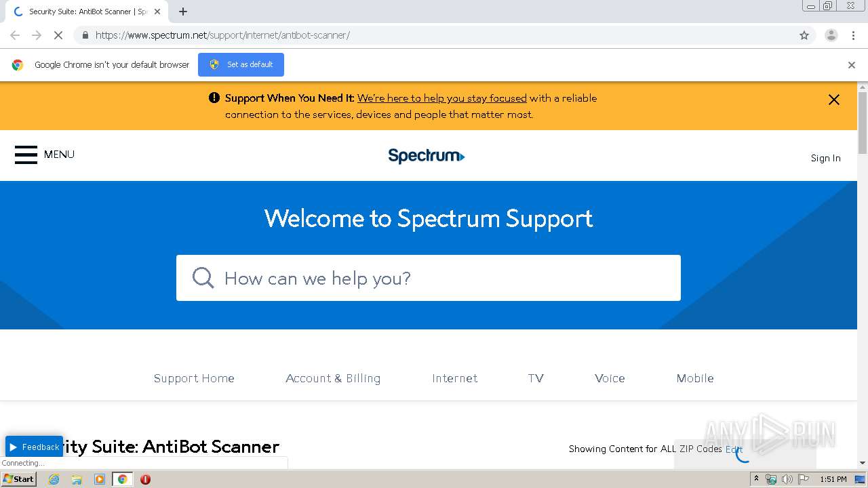Open the Voice support section
The height and width of the screenshot is (488, 868).
tap(610, 378)
